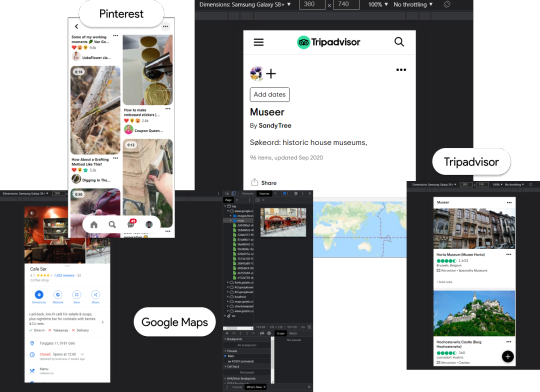Click rotate device icon in toolbar
Image resolution: width=540 pixels, height=392 pixels.
[x=447, y=4]
